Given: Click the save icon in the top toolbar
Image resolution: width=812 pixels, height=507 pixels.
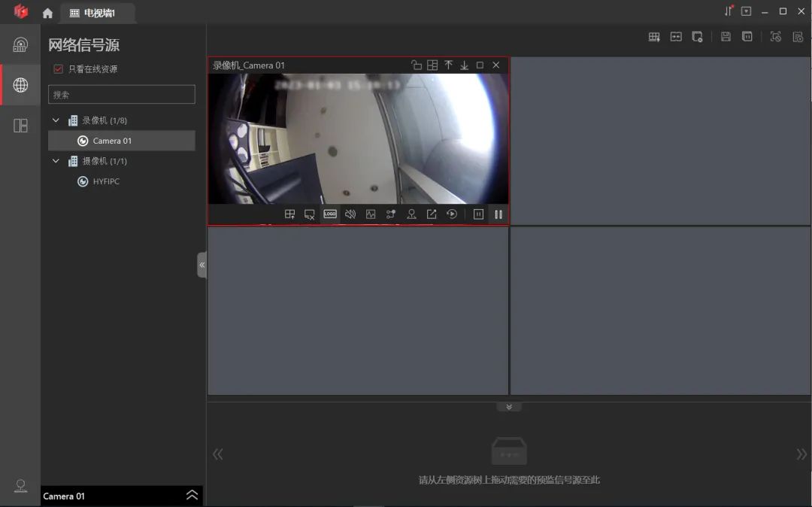Looking at the screenshot, I should point(726,37).
